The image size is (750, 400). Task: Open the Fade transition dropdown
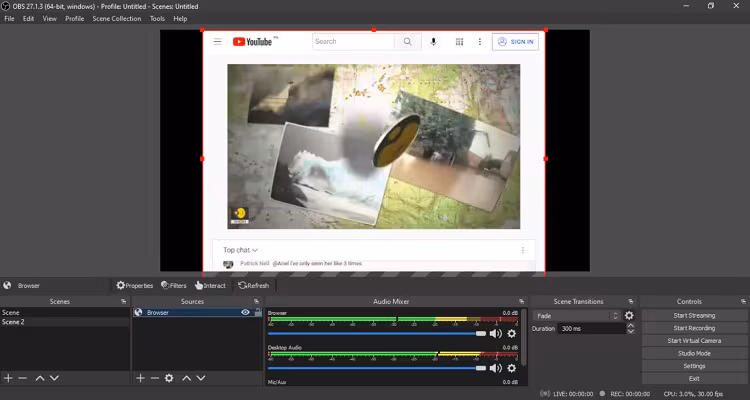[x=576, y=316]
